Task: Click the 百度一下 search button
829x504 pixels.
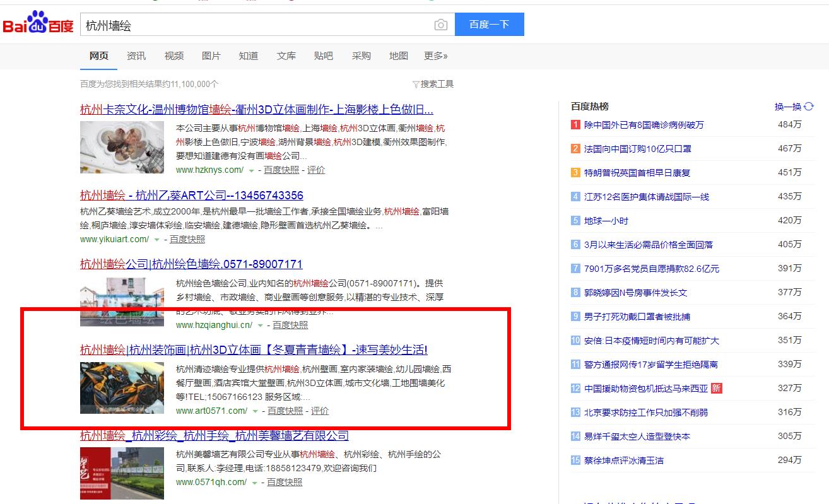Action: (x=489, y=25)
